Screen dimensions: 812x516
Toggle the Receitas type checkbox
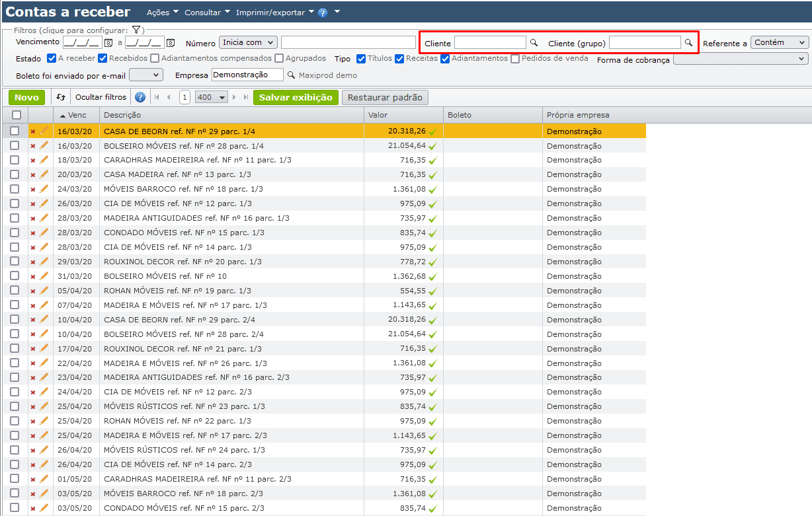[x=400, y=58]
